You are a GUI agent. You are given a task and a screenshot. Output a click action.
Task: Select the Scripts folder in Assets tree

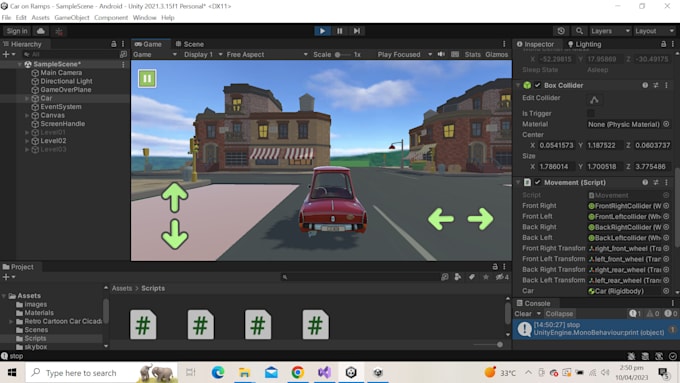click(x=35, y=338)
